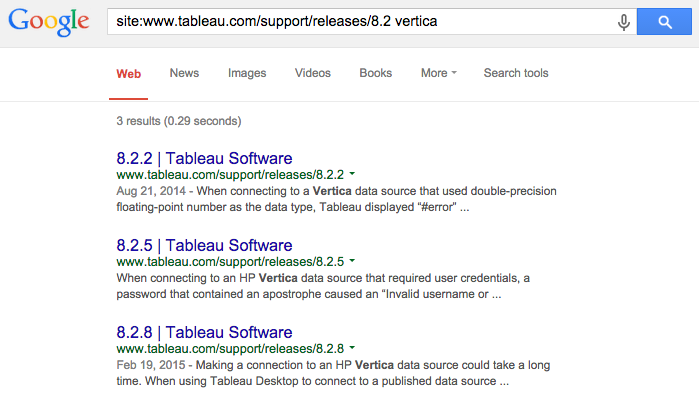
Task: Click the www.tableau.com/support/releases/8.2.8 URL text
Action: point(230,349)
